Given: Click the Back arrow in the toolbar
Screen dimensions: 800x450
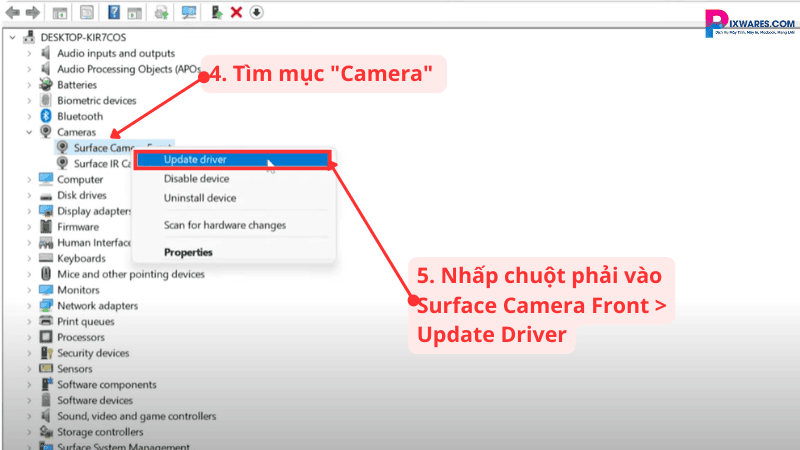Looking at the screenshot, I should click(10, 12).
